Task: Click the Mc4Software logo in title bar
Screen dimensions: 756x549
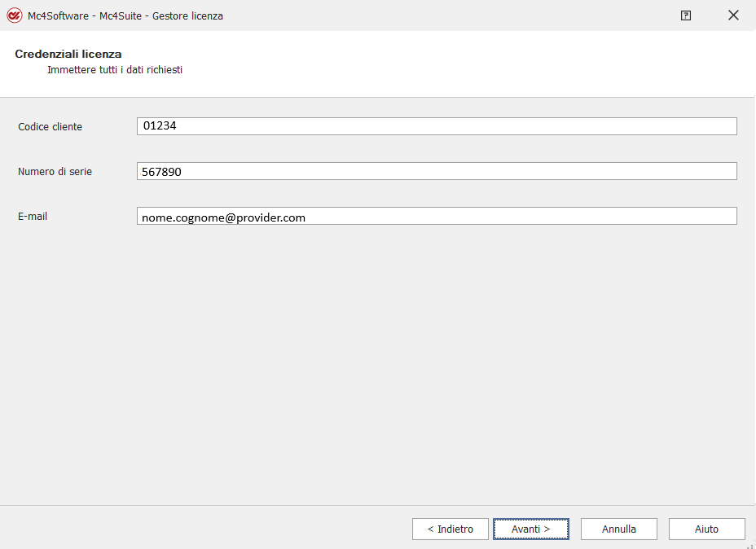Action: (x=14, y=15)
